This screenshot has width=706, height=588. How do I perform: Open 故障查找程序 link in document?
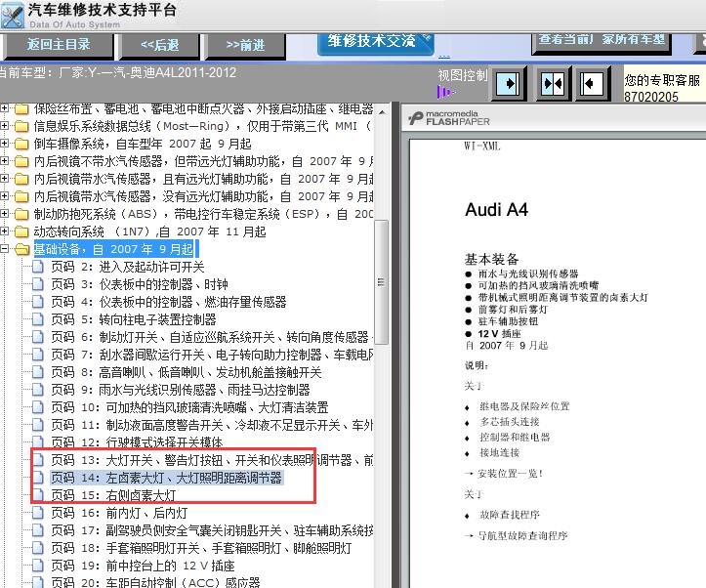coord(510,514)
